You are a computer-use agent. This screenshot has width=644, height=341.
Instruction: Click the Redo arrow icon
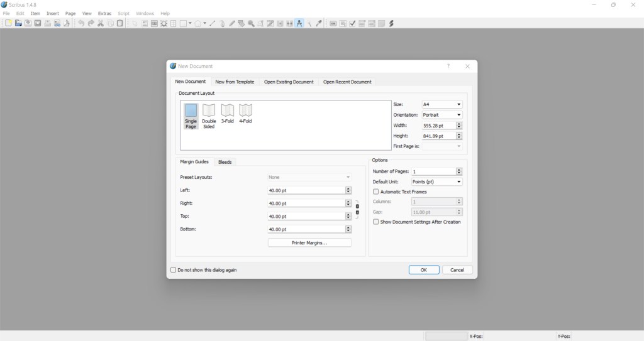91,23
